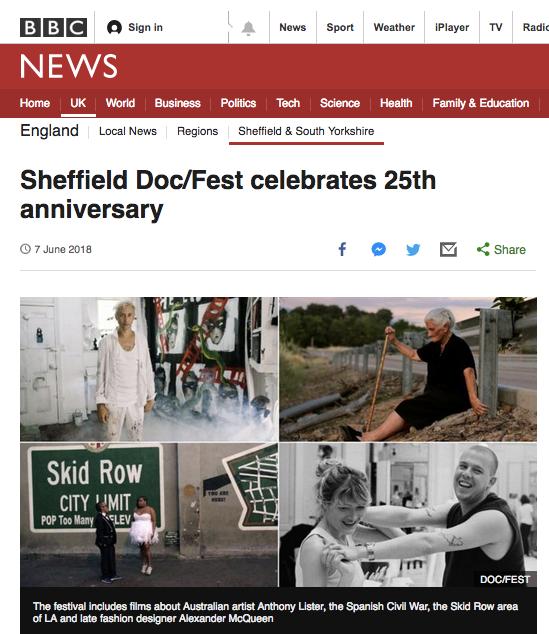
Task: Go to Family & Education section
Action: pyautogui.click(x=481, y=103)
